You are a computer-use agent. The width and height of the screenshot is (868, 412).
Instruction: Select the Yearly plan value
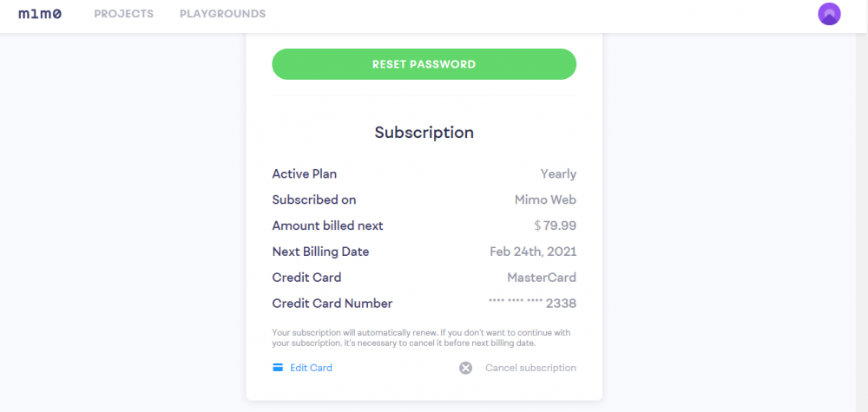tap(558, 173)
